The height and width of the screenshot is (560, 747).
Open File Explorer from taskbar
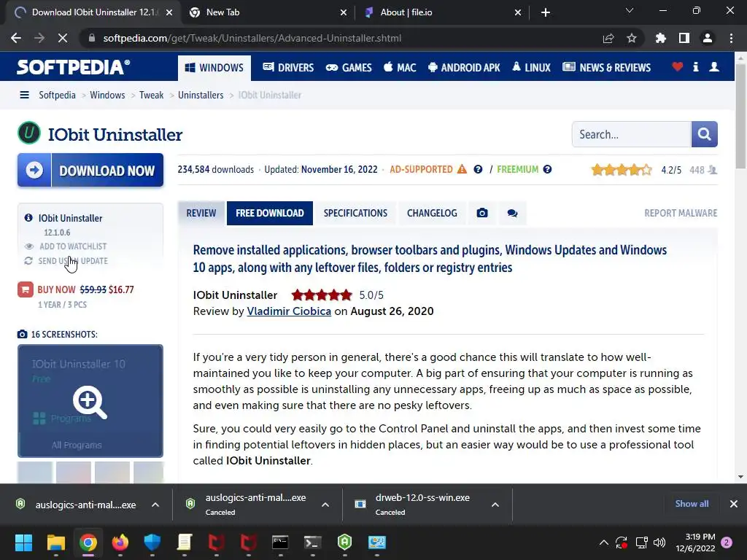[x=55, y=542]
